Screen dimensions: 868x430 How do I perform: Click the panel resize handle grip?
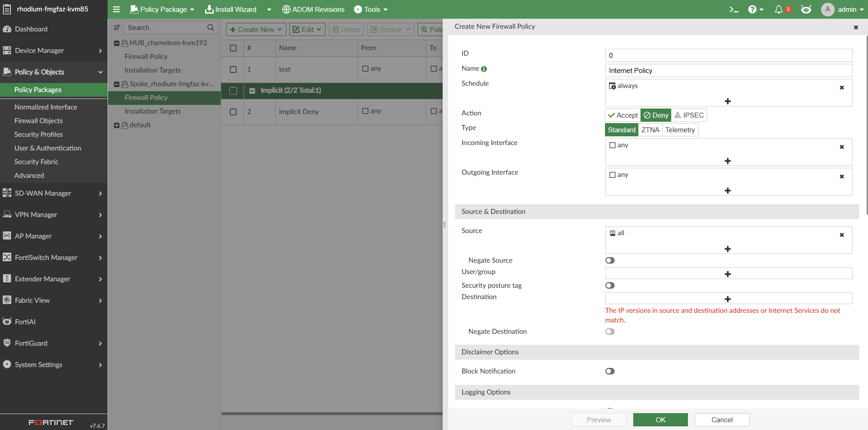444,224
